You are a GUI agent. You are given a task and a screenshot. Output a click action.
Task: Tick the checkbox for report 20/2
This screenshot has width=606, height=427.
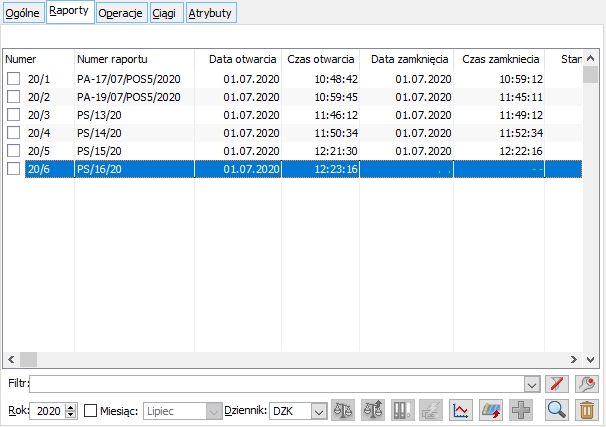tap(14, 97)
